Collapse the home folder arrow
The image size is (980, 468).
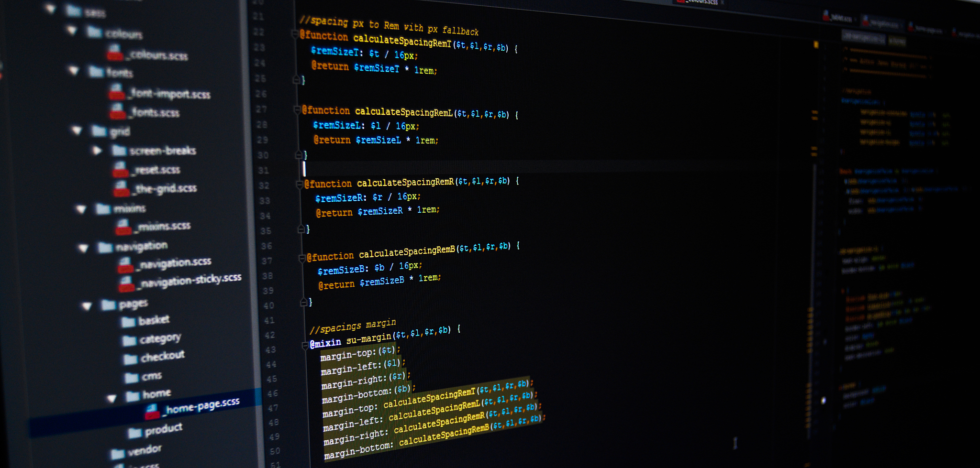coord(111,398)
